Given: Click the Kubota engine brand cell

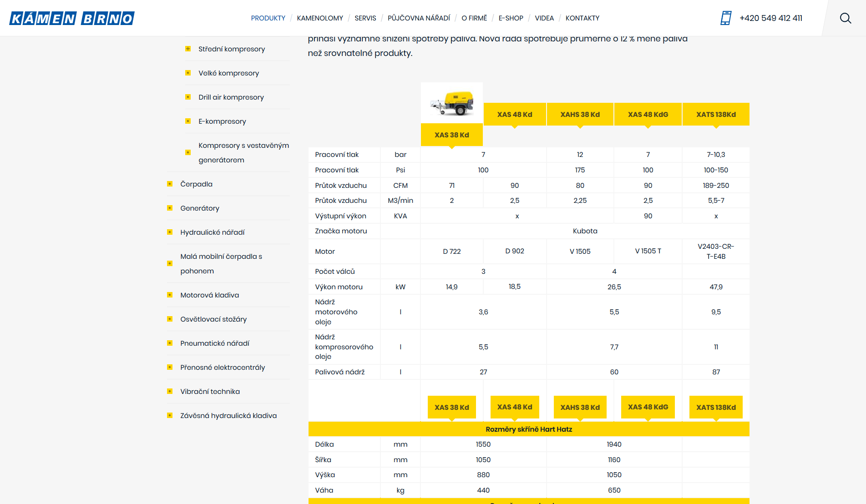Looking at the screenshot, I should pyautogui.click(x=585, y=231).
